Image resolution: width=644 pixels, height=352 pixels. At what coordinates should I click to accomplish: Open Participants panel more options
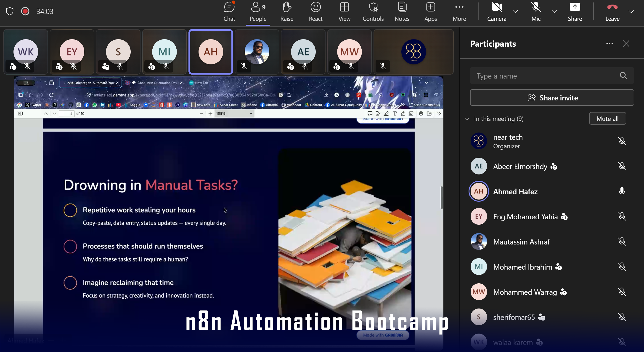point(610,43)
